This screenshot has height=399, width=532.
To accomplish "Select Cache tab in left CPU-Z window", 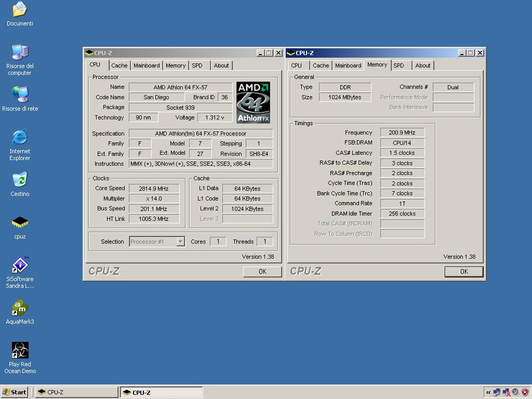I will (x=119, y=65).
